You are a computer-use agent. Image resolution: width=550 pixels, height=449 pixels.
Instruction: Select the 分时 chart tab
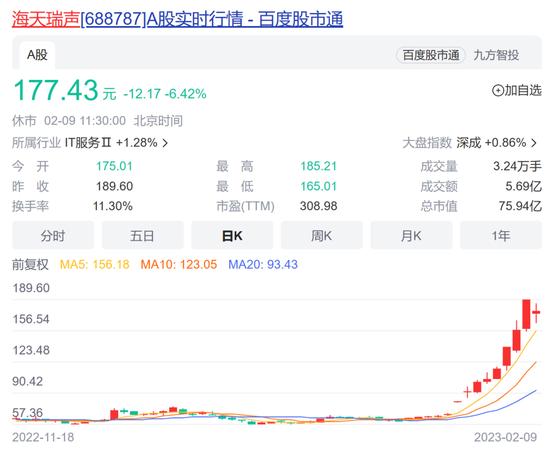pos(53,235)
